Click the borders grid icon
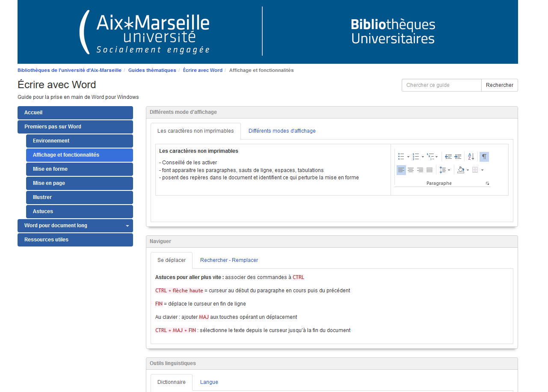548x392 pixels. (475, 170)
